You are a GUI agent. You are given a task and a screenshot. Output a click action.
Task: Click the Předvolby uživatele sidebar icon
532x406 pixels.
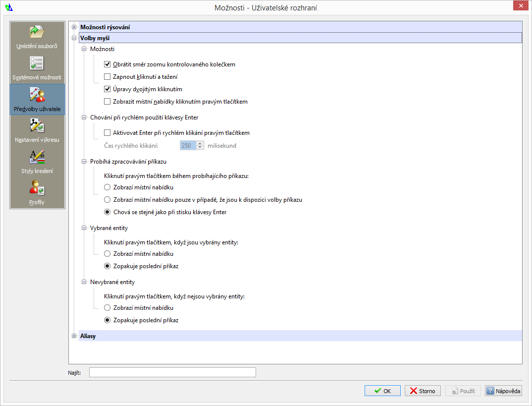[x=37, y=95]
